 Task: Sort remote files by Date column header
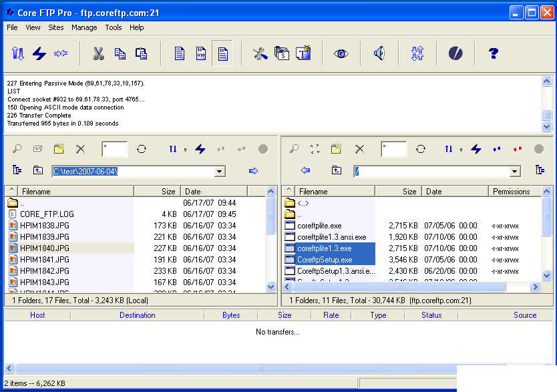click(x=455, y=192)
